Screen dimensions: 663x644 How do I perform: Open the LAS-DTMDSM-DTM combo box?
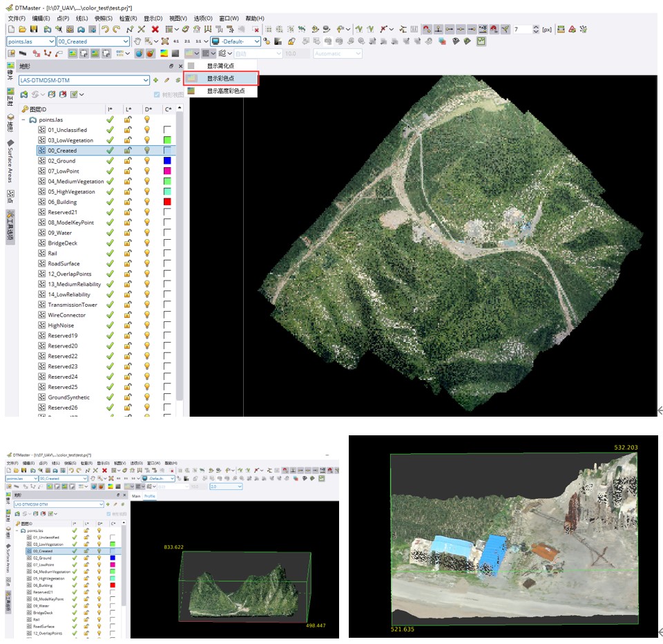coord(146,80)
